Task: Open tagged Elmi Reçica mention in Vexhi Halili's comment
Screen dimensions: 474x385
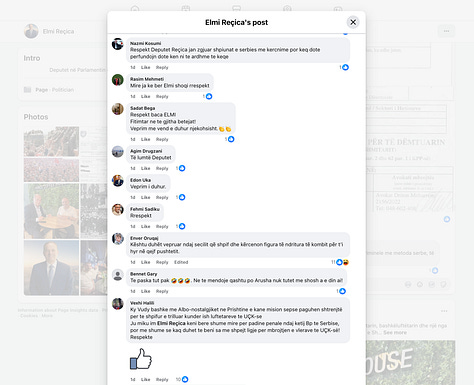Action: click(171, 323)
